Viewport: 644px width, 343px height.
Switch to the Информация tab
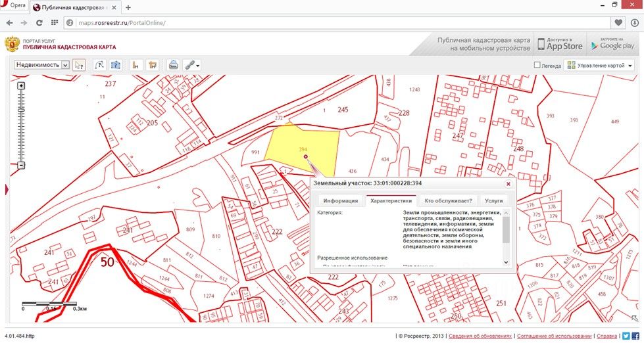341,201
